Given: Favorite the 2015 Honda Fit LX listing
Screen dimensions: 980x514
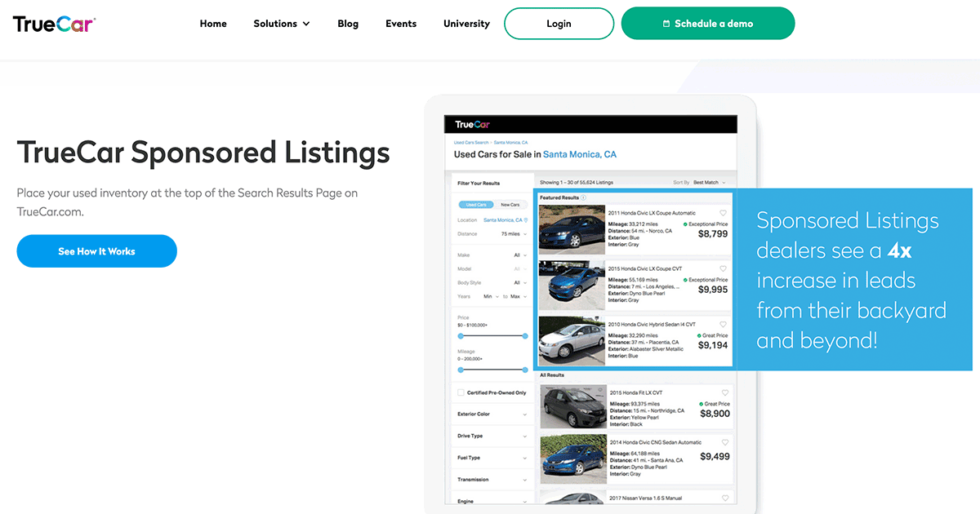Looking at the screenshot, I should point(725,392).
